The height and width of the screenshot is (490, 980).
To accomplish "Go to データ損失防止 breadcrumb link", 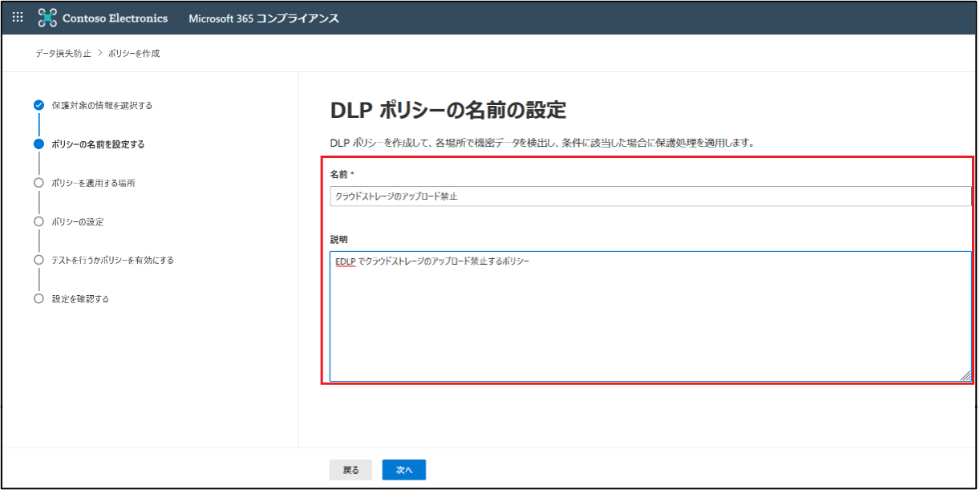I will tap(63, 54).
